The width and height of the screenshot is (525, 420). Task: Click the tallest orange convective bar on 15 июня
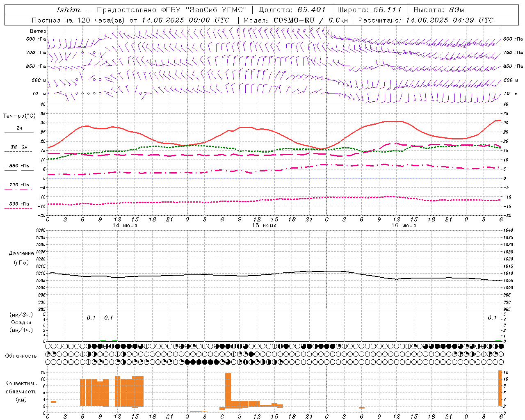[x=228, y=390]
